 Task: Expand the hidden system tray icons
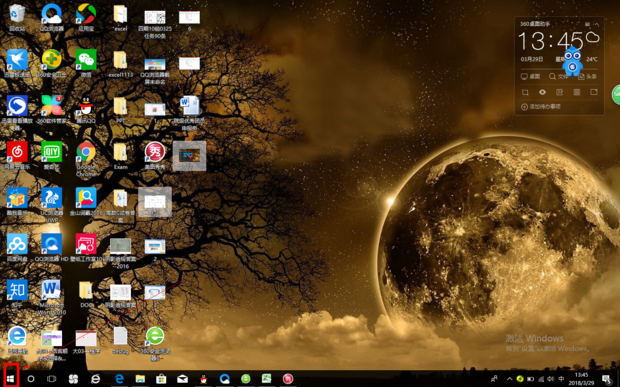(509, 379)
